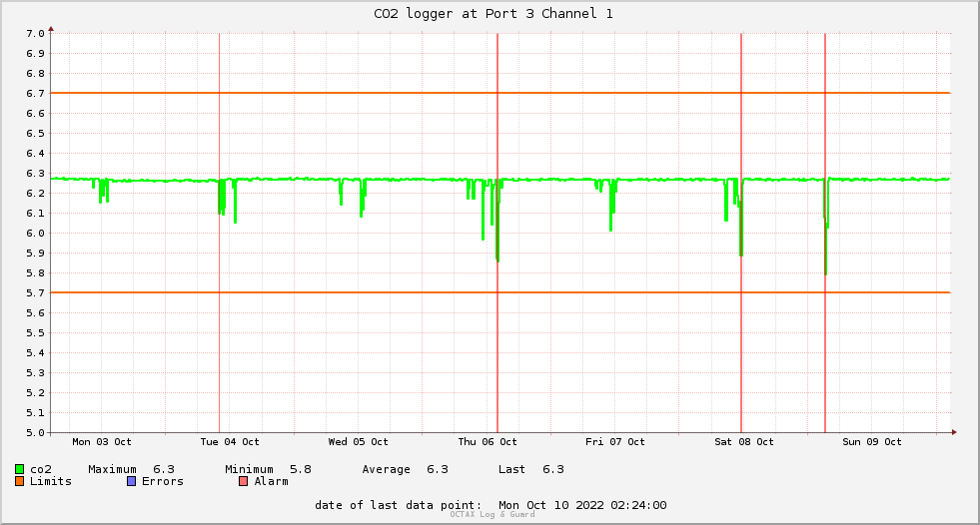Click the 6.7 y-axis value
The width and height of the screenshot is (980, 525).
point(35,94)
